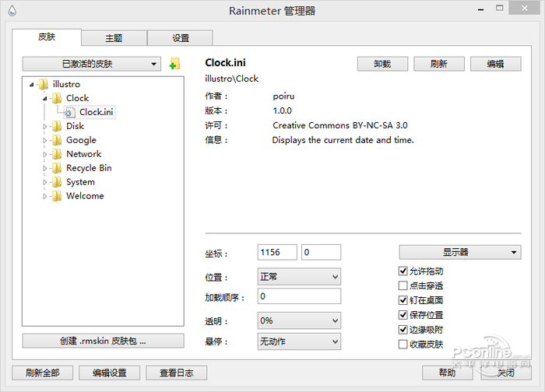This screenshot has height=392, width=545.
Task: Click the Clock.ini file gear icon
Action: coord(70,112)
